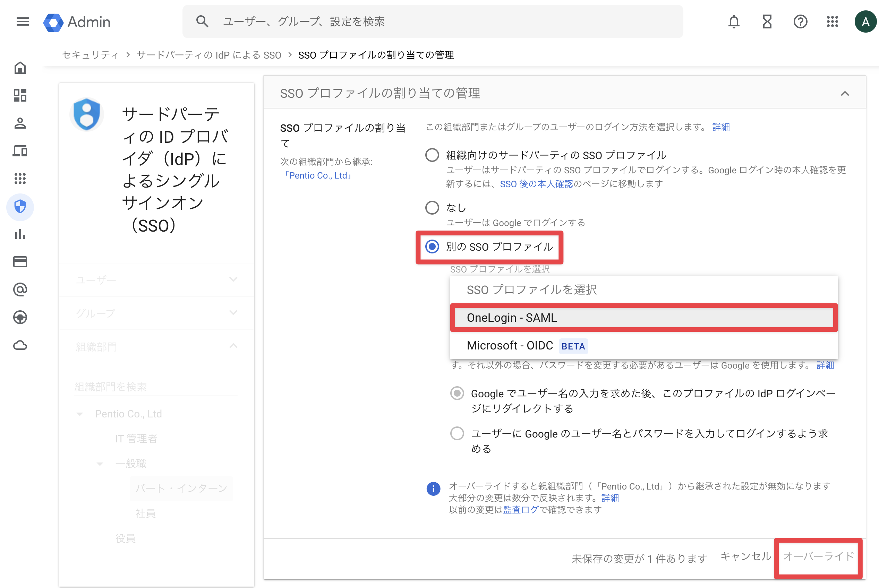This screenshot has height=588, width=879.
Task: Click the キャンセル button
Action: 746,556
